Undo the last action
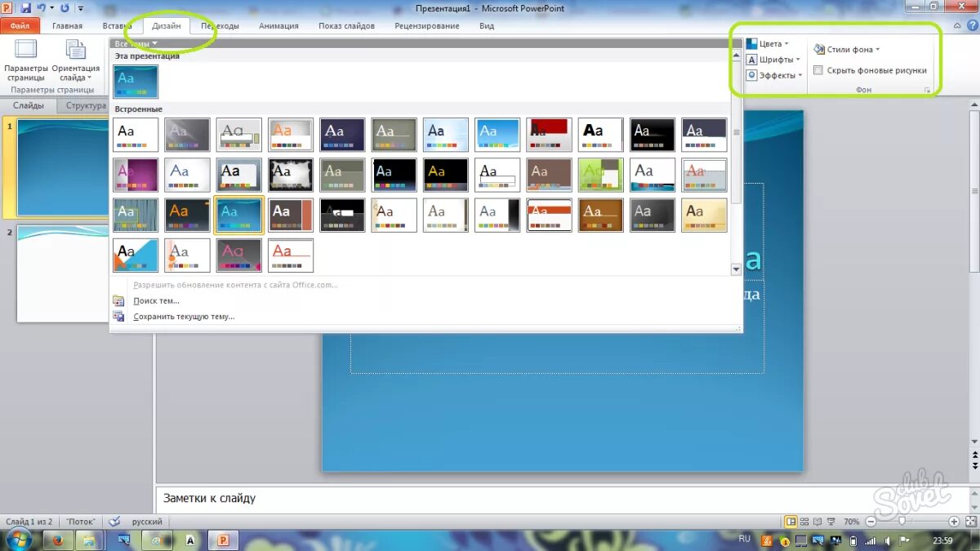This screenshot has width=980, height=551. pos(41,8)
